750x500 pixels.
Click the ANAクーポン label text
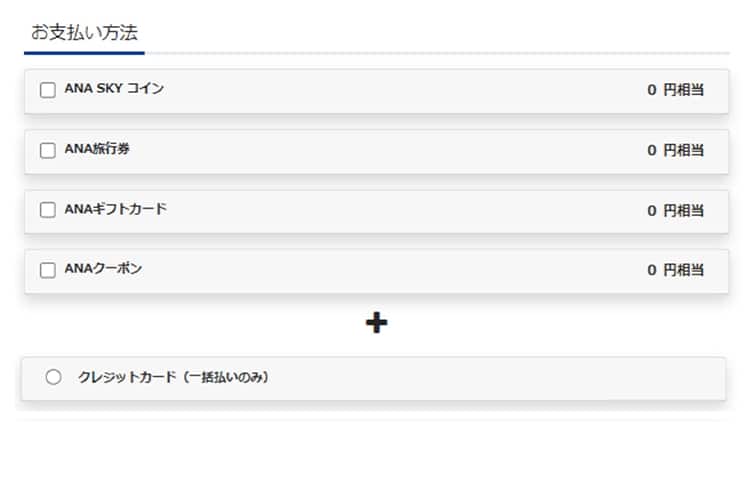click(103, 269)
